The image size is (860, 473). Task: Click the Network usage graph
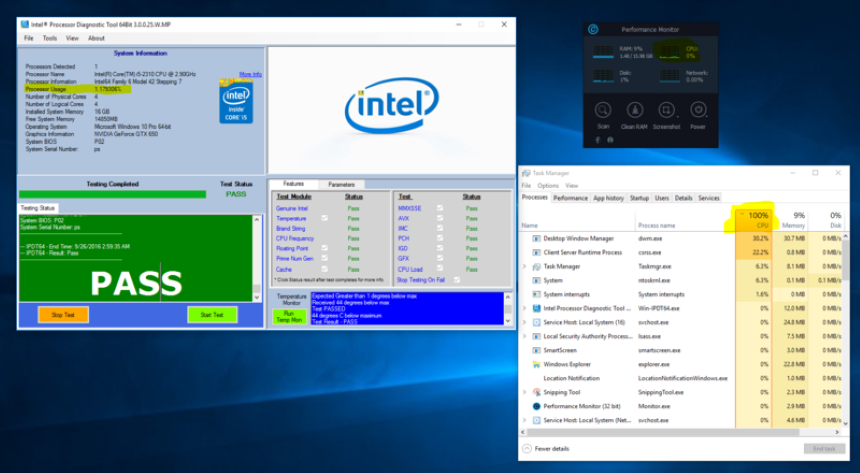pyautogui.click(x=670, y=76)
